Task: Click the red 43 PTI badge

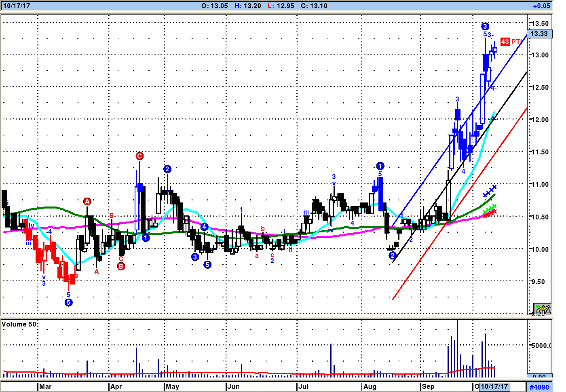Action: click(x=505, y=42)
